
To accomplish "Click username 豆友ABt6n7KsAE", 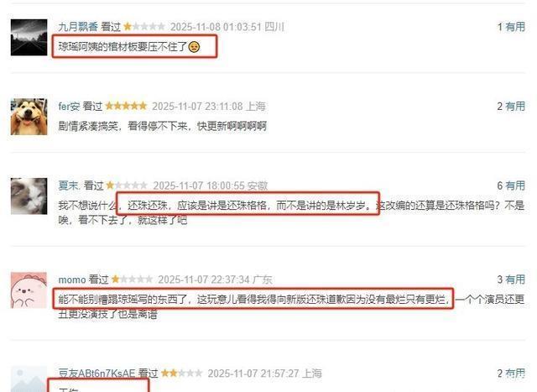I will (x=96, y=374).
